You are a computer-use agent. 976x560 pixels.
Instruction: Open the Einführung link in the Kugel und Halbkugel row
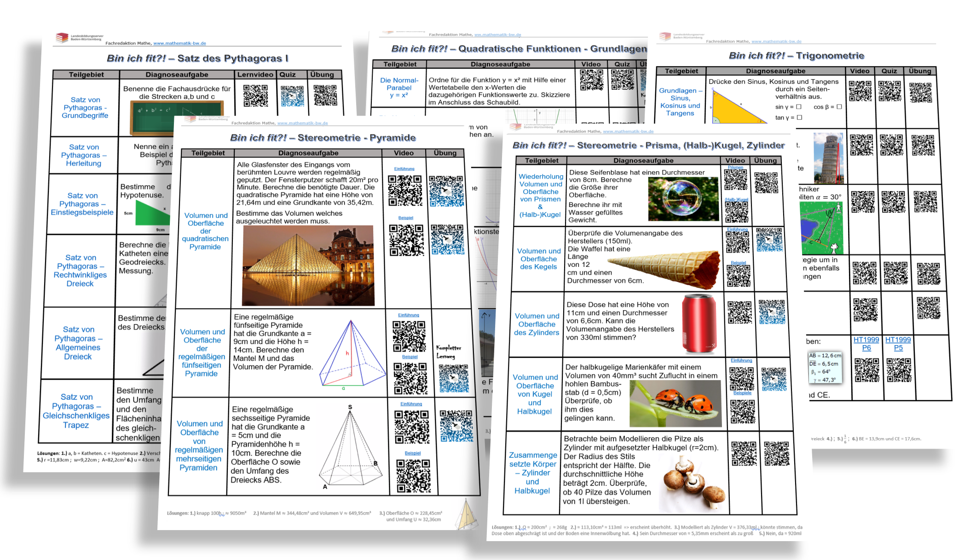coord(741,360)
